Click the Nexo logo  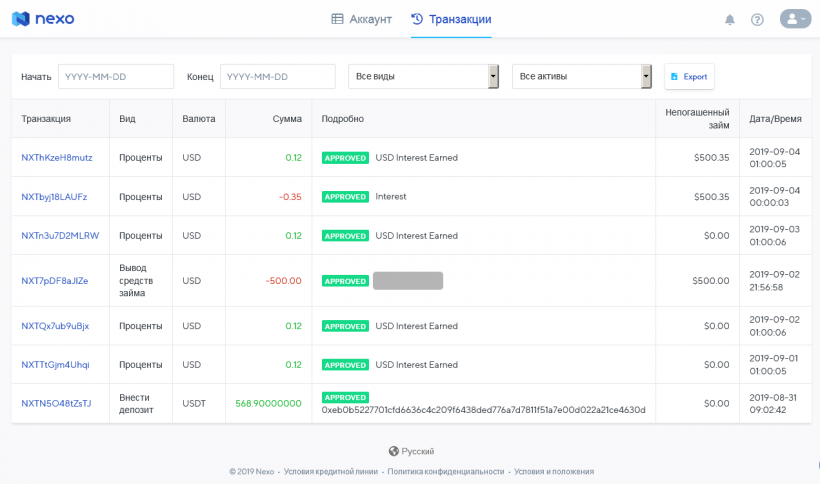[x=41, y=19]
